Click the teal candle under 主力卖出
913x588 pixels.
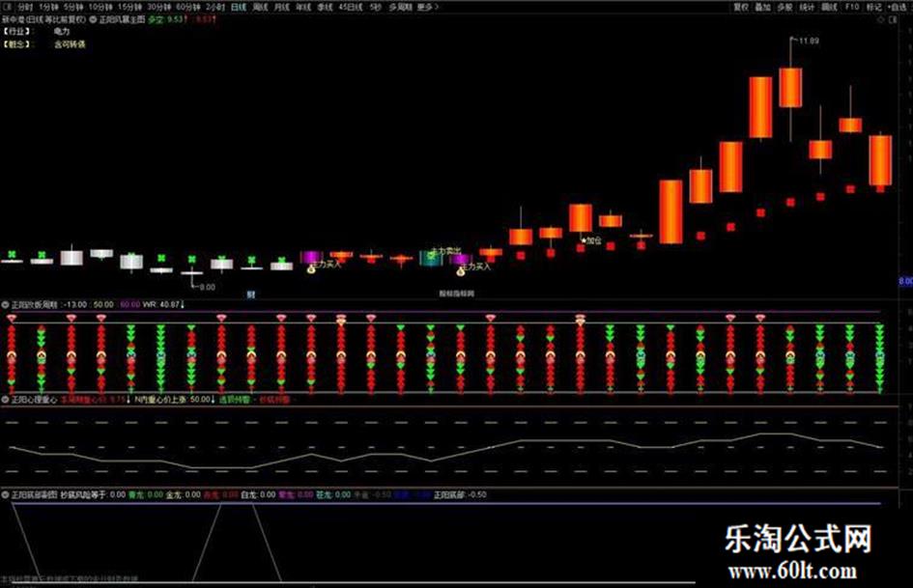(x=431, y=259)
